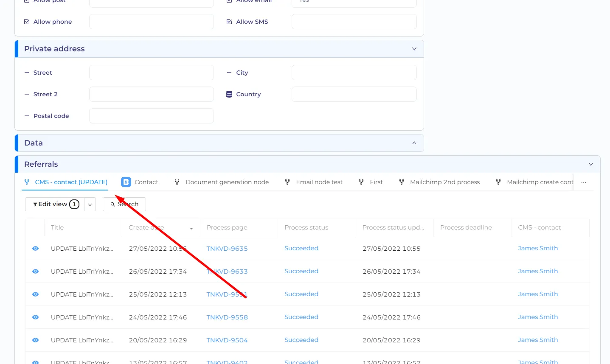Click the Allow phone input field
610x364 pixels.
[152, 22]
